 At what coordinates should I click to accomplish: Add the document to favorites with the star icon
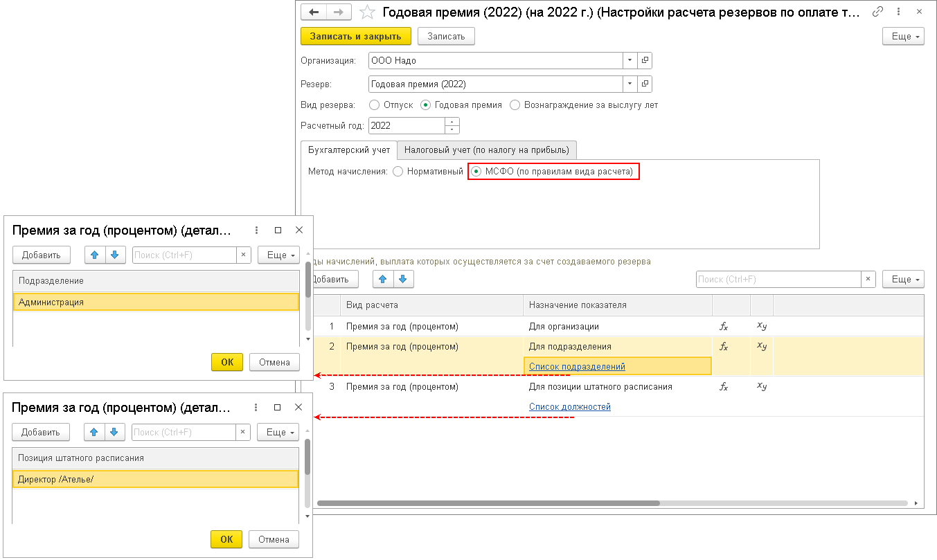click(368, 12)
